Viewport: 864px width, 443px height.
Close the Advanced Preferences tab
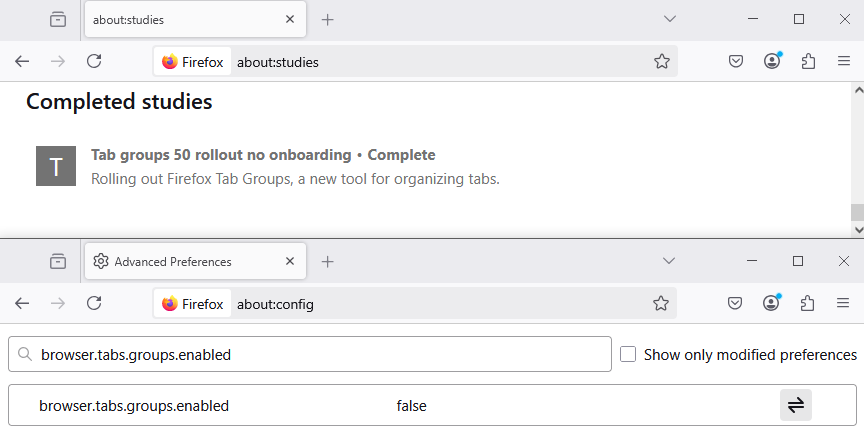pos(290,261)
